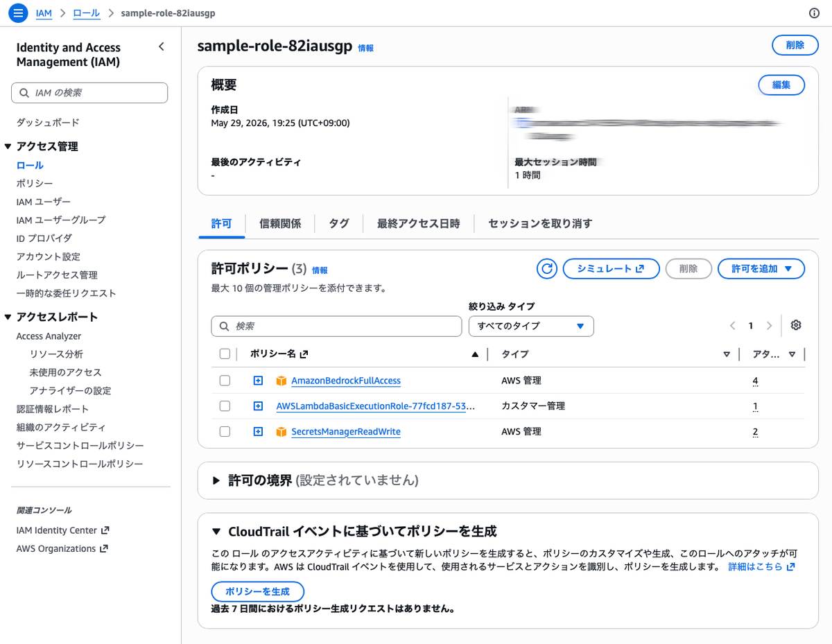Click the AmazonBedrockFullAccess orange policy icon
Screen dimensions: 832x644
pos(281,381)
